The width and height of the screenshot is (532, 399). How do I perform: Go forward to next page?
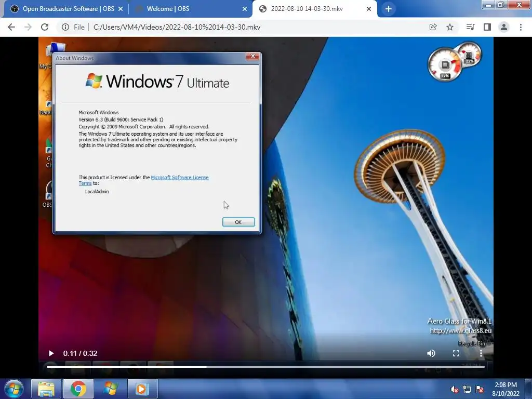[28, 27]
